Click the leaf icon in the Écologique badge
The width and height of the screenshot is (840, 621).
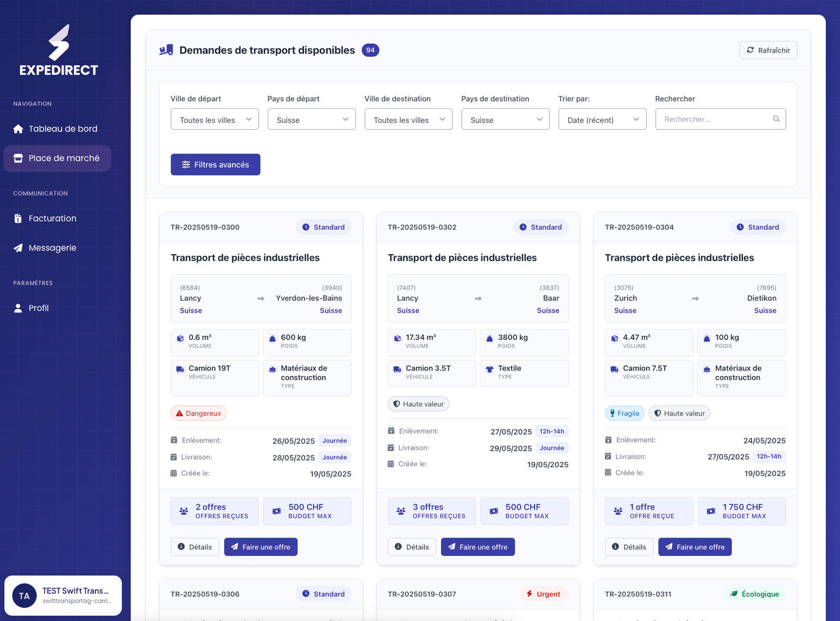(x=734, y=594)
